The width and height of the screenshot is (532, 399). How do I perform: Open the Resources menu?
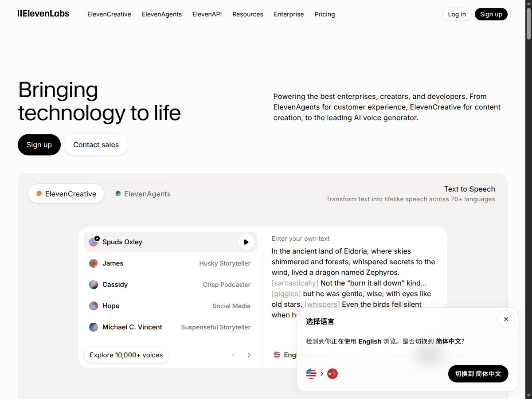(x=247, y=14)
